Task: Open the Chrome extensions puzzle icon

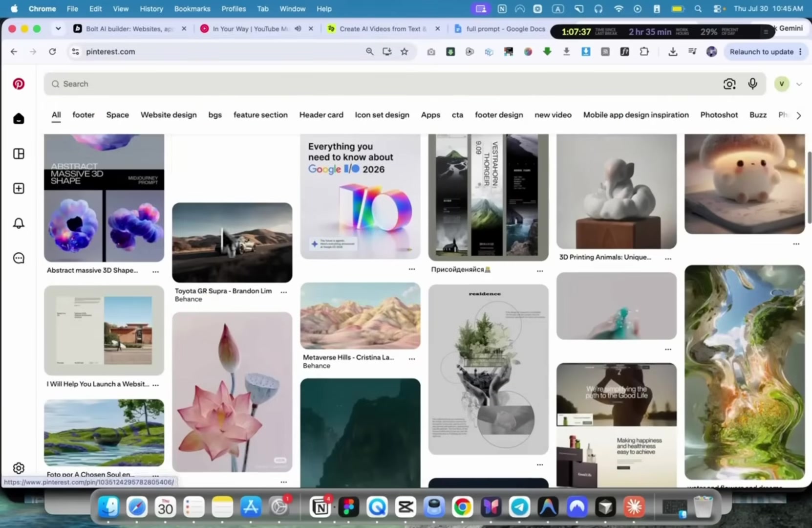Action: [x=644, y=51]
